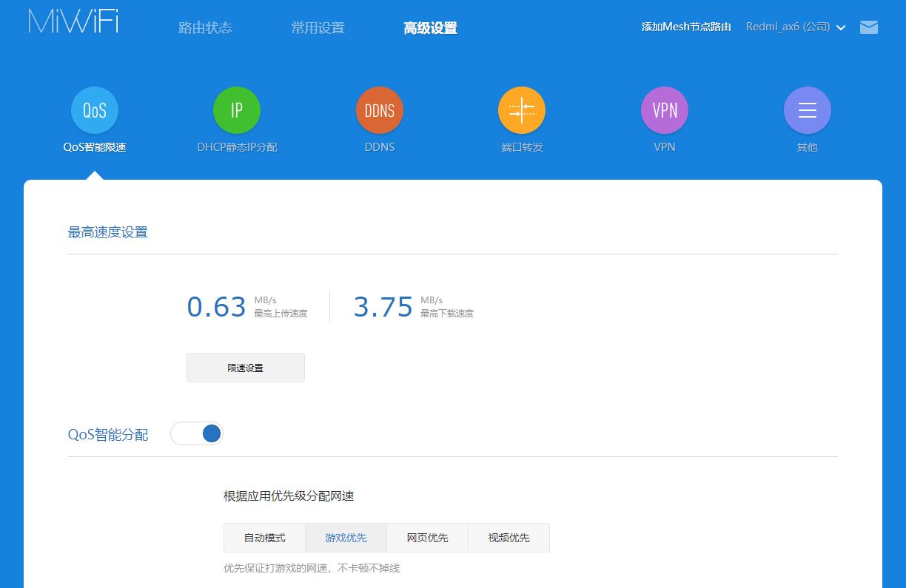Select 自动模式 priority mode
The image size is (906, 588).
(x=264, y=538)
